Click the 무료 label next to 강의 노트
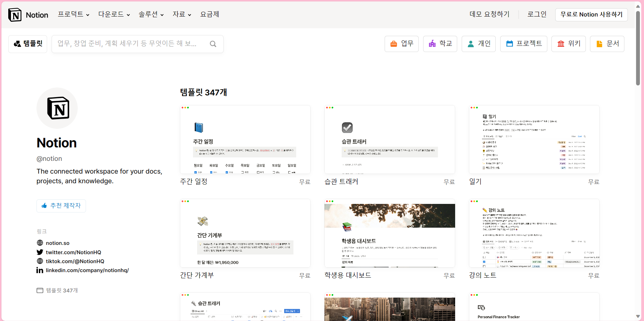 coord(594,276)
